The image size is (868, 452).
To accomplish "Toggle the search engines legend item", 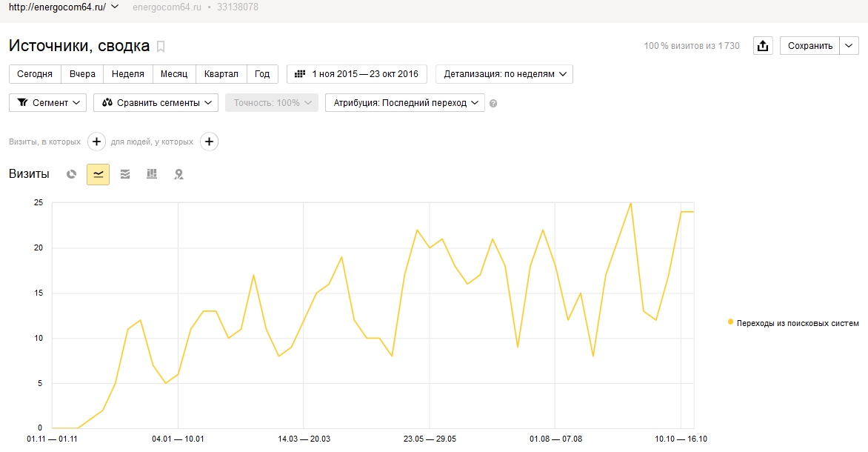I will point(793,323).
